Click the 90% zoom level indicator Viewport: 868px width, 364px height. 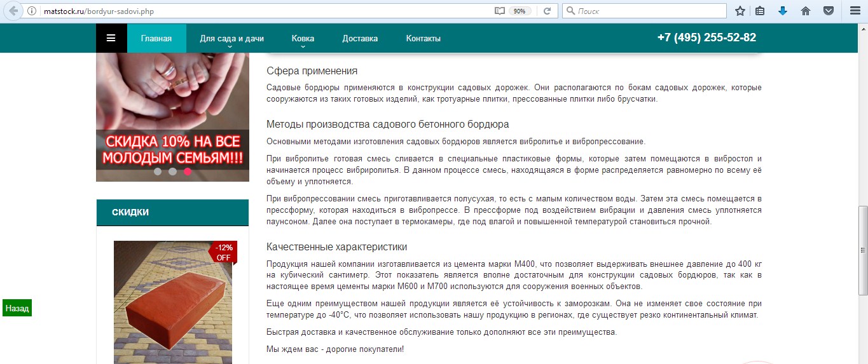(x=520, y=11)
